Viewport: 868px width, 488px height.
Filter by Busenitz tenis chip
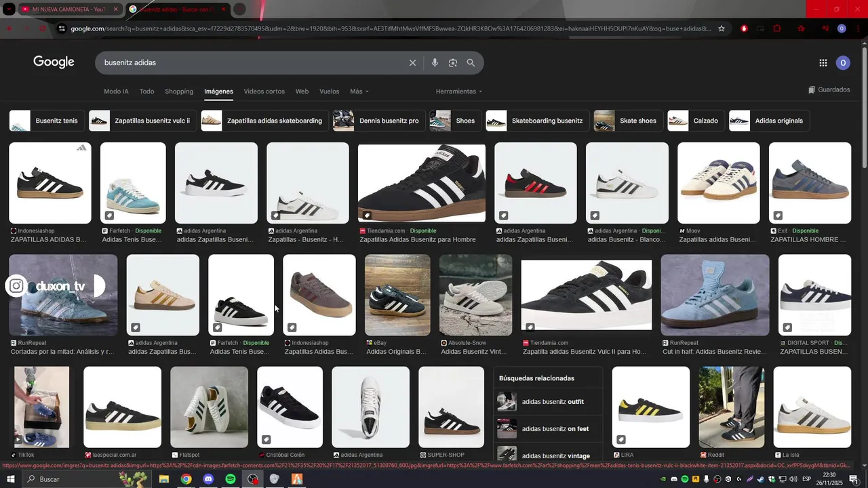click(47, 121)
